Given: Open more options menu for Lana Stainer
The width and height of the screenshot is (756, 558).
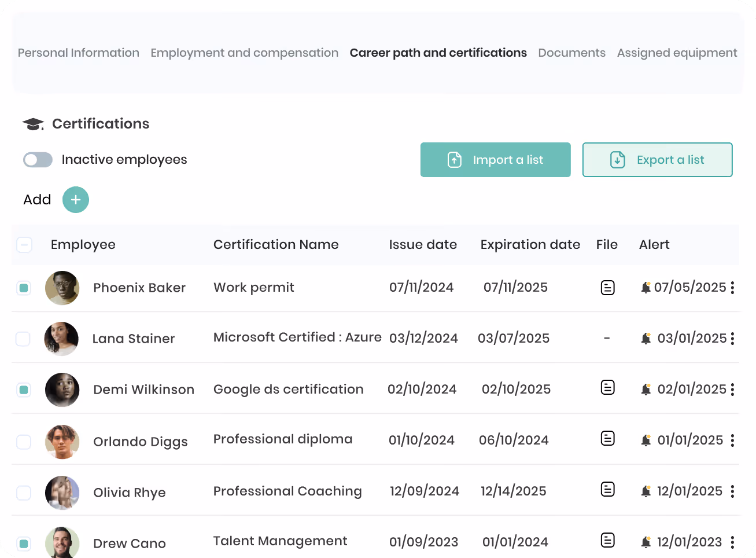Looking at the screenshot, I should [732, 339].
